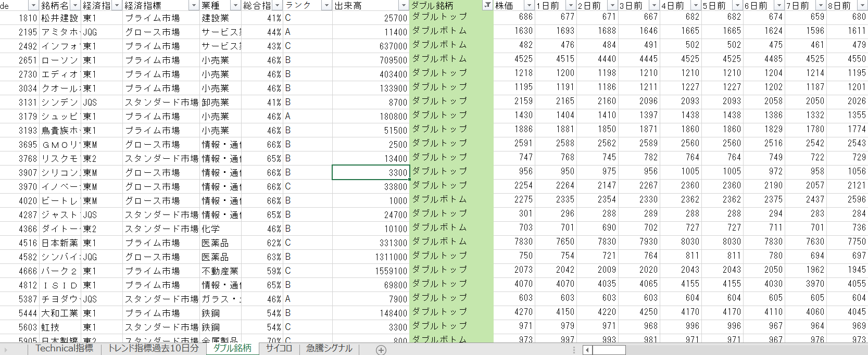Switch to the サイコロ sheet tab
The width and height of the screenshot is (868, 355).
279,348
